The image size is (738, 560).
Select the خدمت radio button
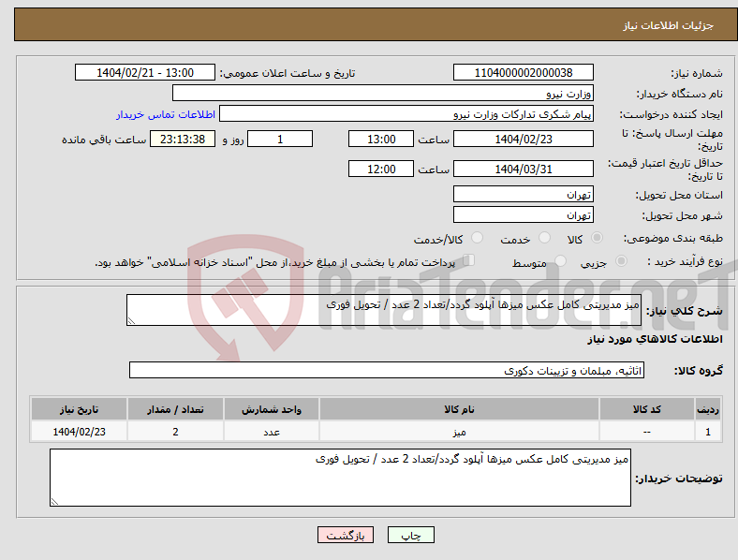click(544, 238)
